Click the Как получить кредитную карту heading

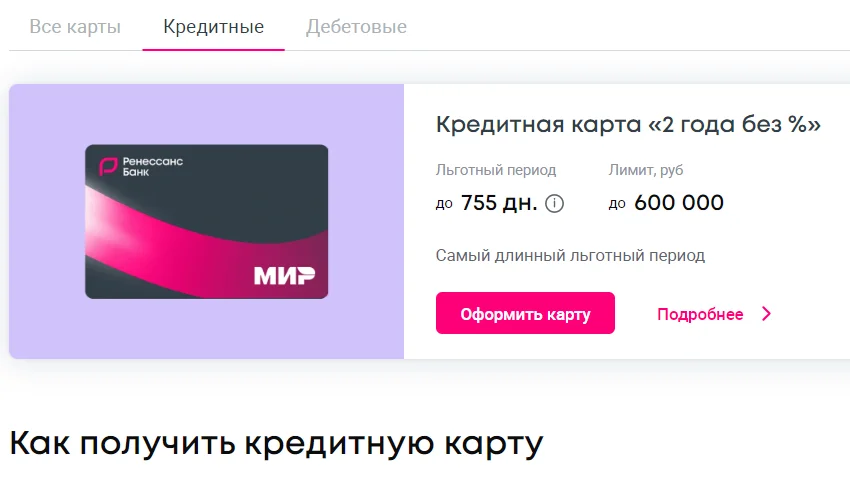point(276,442)
